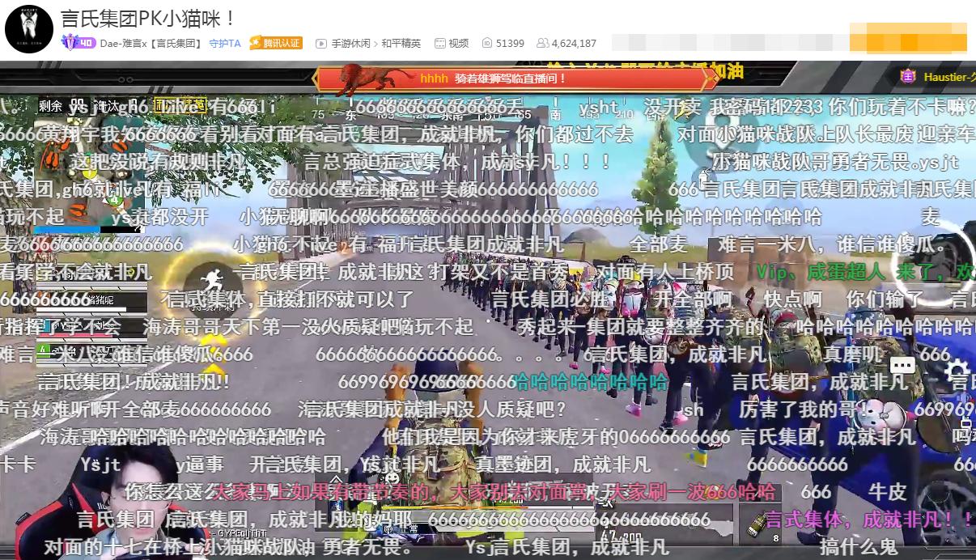
Task: Click the lion icon in the announcement banner
Action: coord(368,78)
